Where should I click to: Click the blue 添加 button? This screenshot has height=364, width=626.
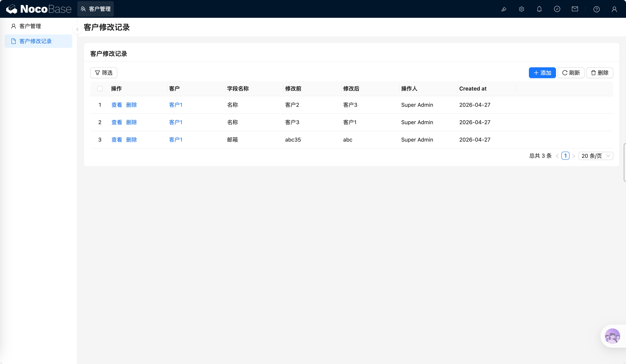(x=542, y=73)
